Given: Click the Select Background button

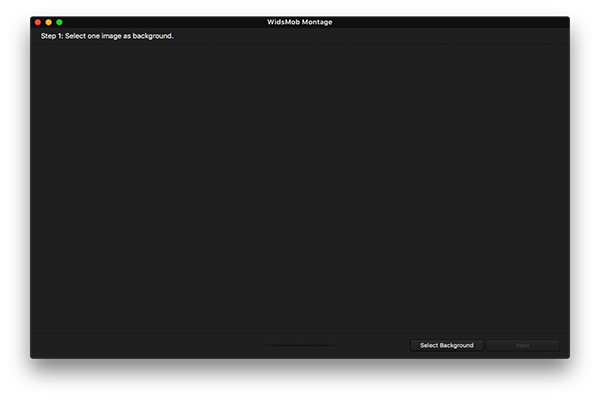Looking at the screenshot, I should 447,345.
